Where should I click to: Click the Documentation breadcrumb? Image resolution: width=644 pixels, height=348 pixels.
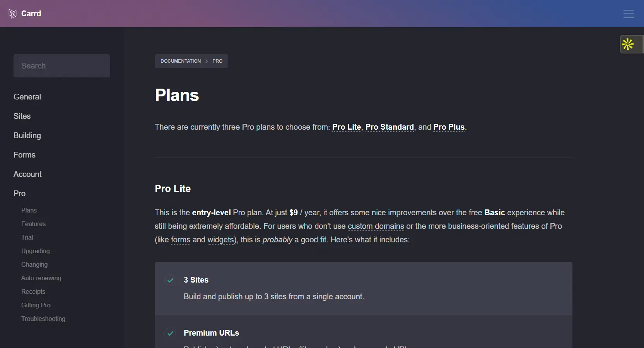click(181, 61)
